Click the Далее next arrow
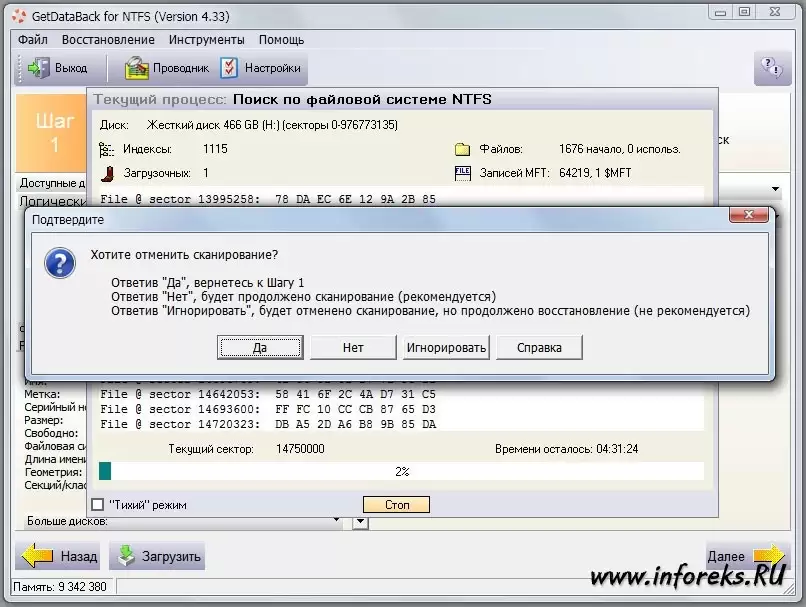 coord(745,556)
